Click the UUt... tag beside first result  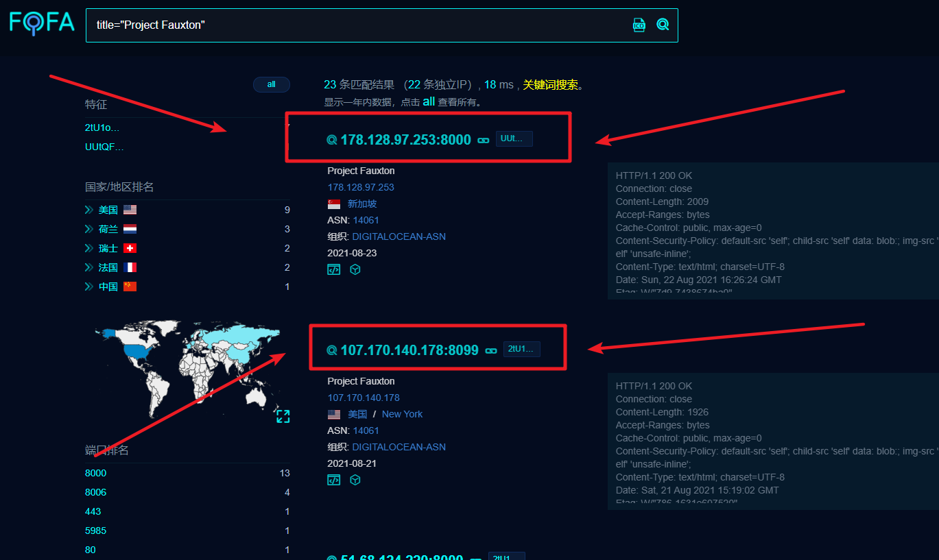pos(514,138)
